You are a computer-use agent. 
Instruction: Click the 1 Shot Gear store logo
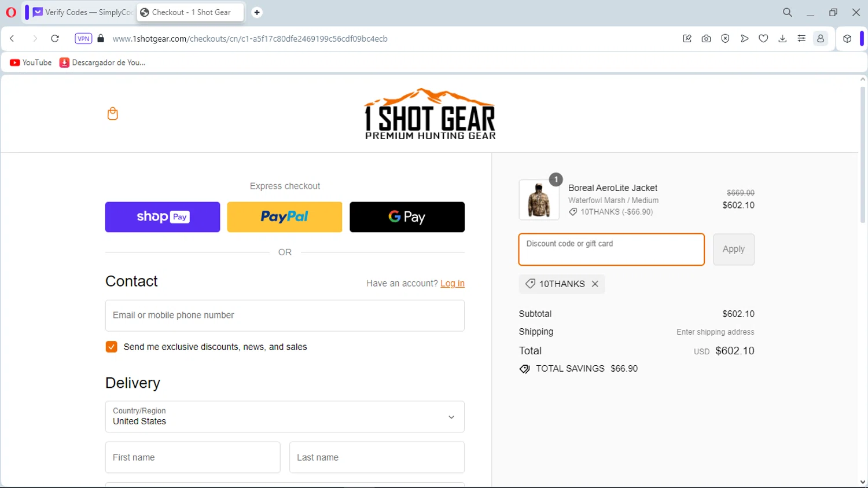tap(430, 114)
